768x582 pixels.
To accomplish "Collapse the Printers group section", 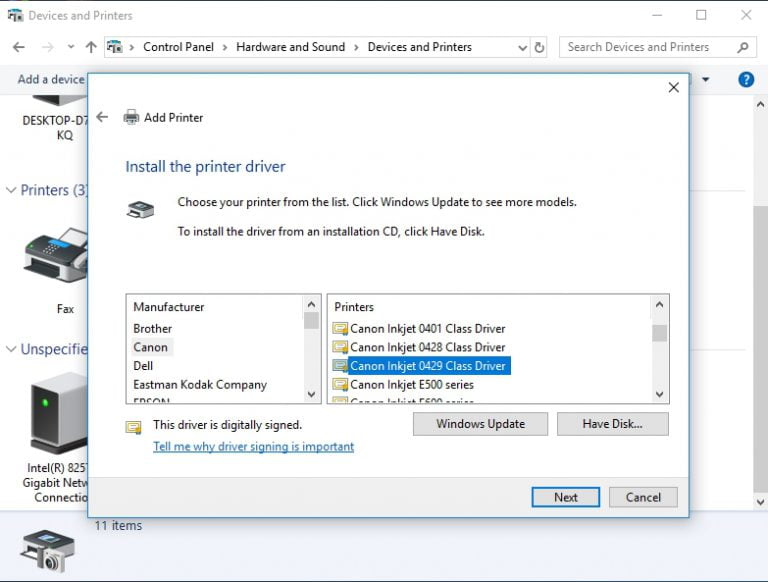I will click(11, 190).
